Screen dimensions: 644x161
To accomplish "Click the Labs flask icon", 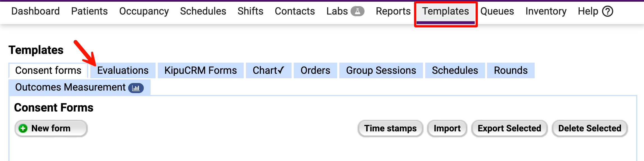I will pos(357,11).
